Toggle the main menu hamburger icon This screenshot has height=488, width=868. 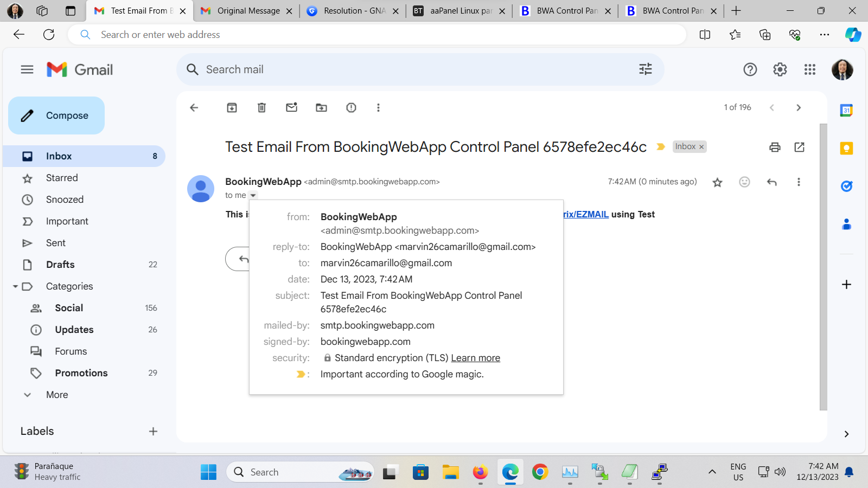[x=27, y=69]
